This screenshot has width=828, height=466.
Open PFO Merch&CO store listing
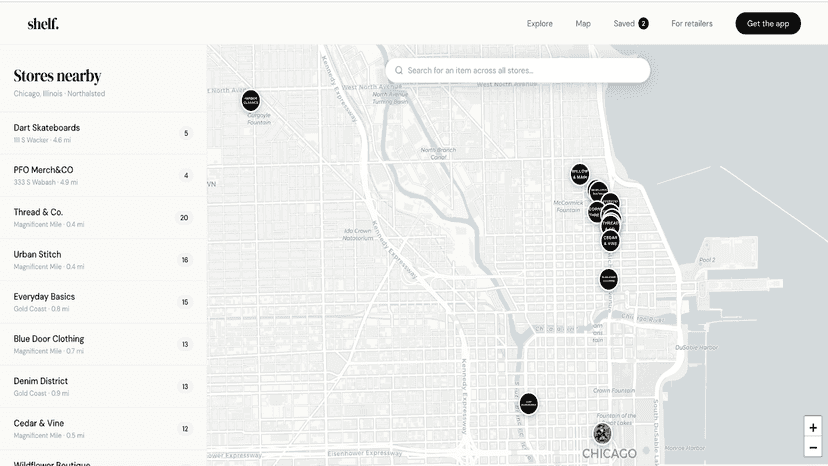coord(103,175)
